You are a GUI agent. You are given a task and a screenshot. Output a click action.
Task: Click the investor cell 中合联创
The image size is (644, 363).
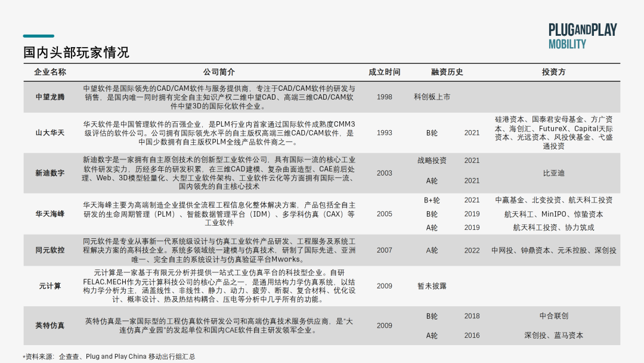tap(553, 316)
